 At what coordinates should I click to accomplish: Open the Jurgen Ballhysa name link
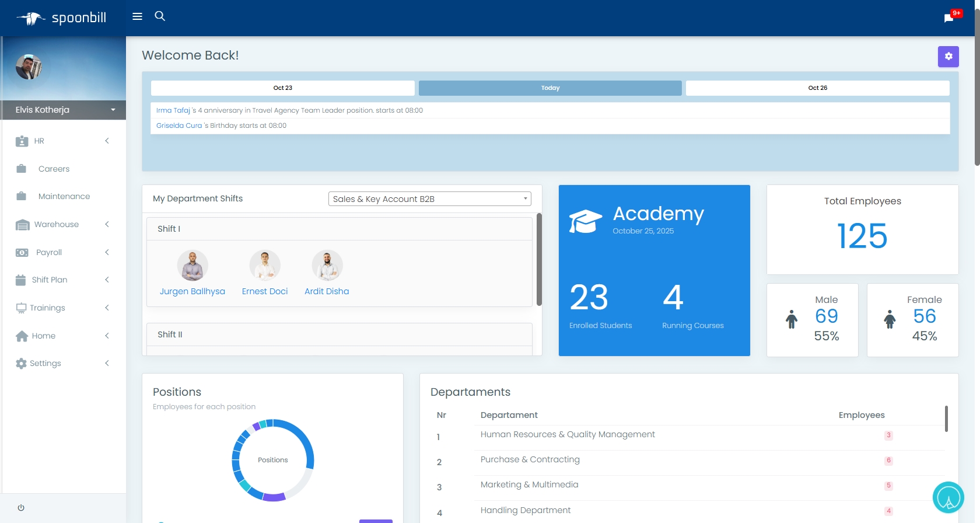192,291
